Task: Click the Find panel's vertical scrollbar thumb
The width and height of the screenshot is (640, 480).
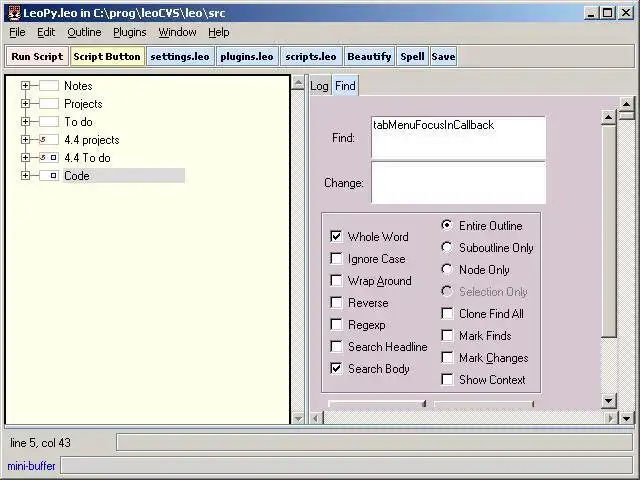Action: [609, 231]
